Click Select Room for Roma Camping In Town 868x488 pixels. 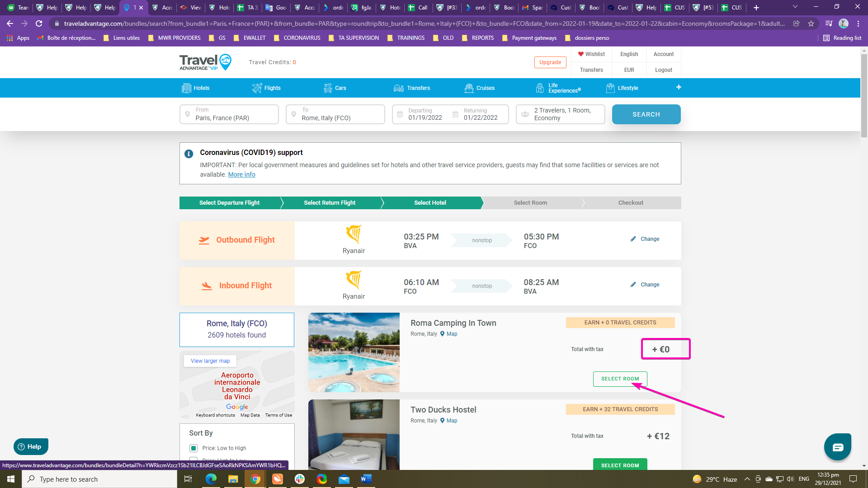[620, 379]
